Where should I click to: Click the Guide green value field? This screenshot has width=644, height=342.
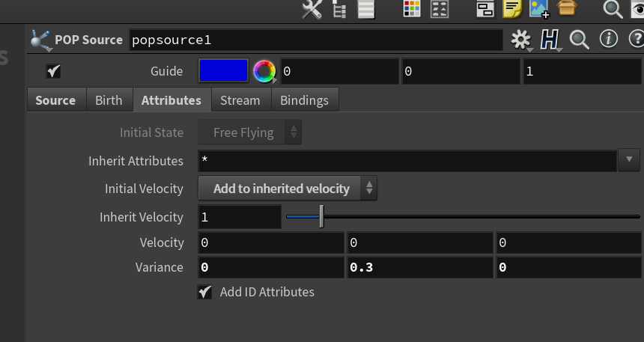461,71
